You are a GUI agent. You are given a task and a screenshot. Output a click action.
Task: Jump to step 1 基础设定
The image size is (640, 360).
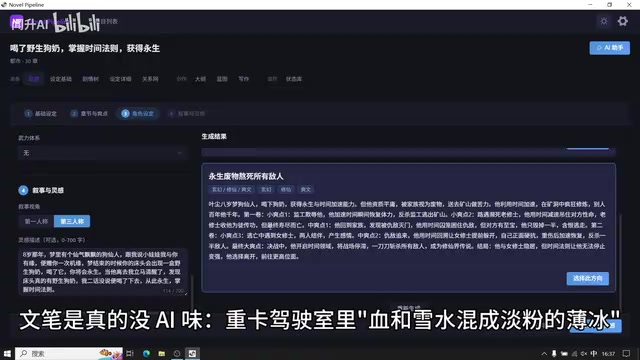point(41,113)
